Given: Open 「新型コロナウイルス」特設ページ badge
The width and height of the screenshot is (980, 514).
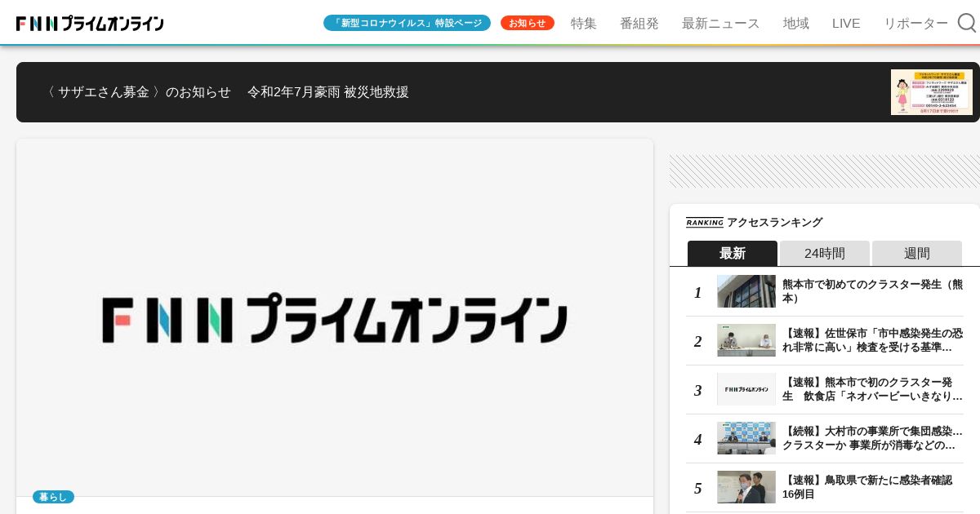Looking at the screenshot, I should click(407, 23).
